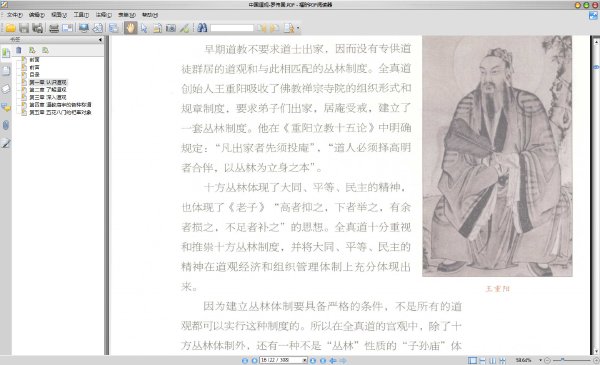This screenshot has height=365, width=600.
Task: Select the 第五章 bookmark
Action: [60, 112]
